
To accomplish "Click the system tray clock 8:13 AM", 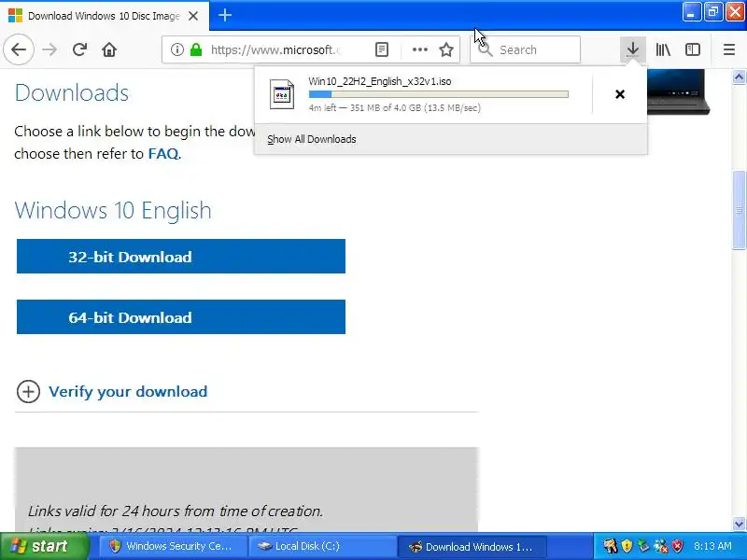I will point(712,546).
